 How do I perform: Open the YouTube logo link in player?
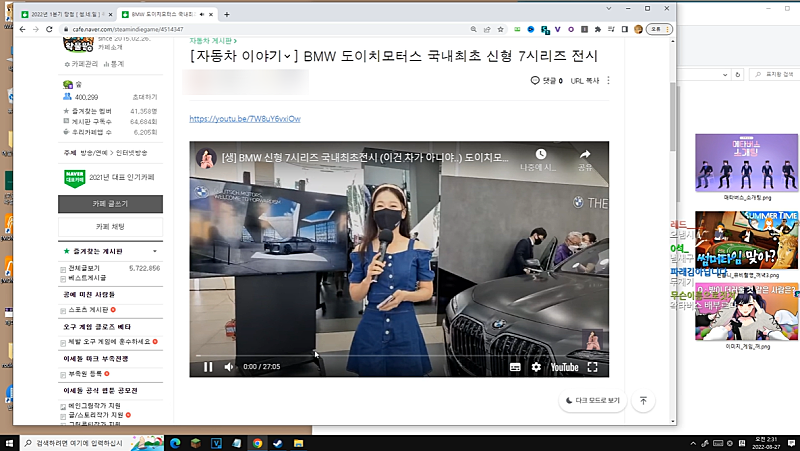[x=564, y=367]
